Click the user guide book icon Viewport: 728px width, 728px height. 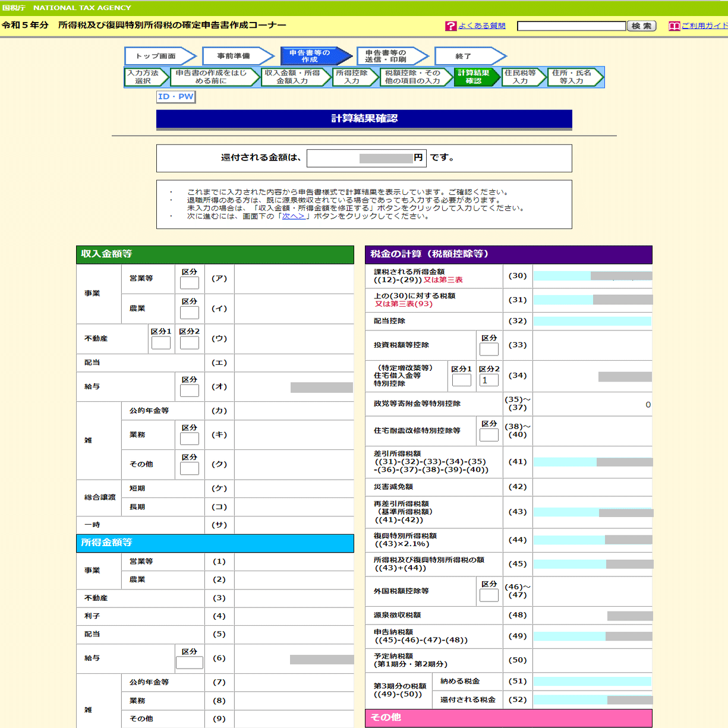point(674,26)
